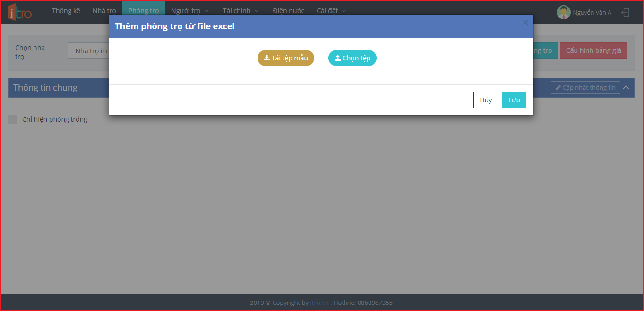This screenshot has width=644, height=311.
Task: Go to the Thống kê menu
Action: coord(66,11)
